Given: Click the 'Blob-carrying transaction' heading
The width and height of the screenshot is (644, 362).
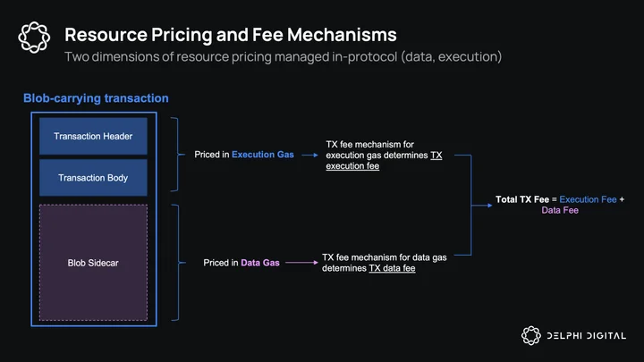Looking at the screenshot, I should [x=96, y=98].
